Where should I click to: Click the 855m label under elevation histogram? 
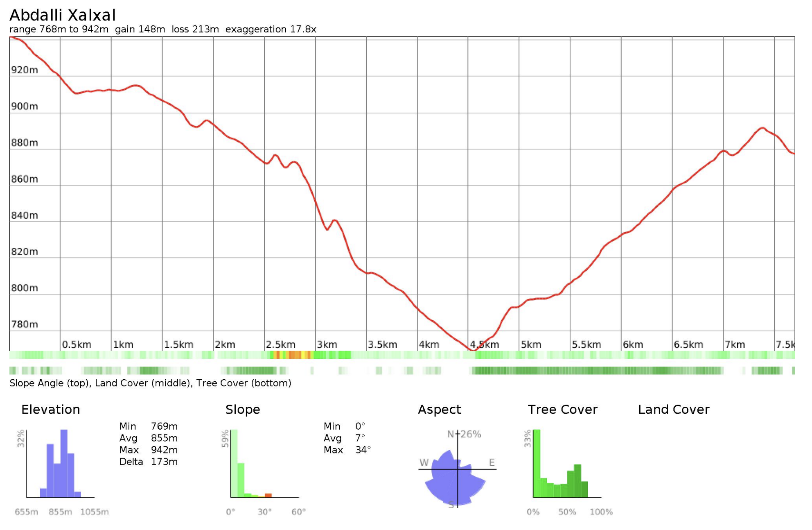pyautogui.click(x=61, y=512)
